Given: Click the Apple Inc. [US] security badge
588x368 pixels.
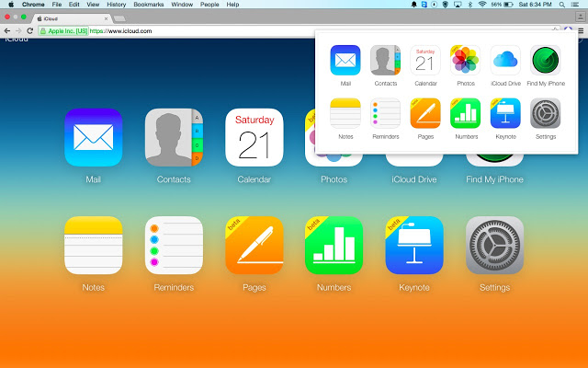Looking at the screenshot, I should (63, 30).
